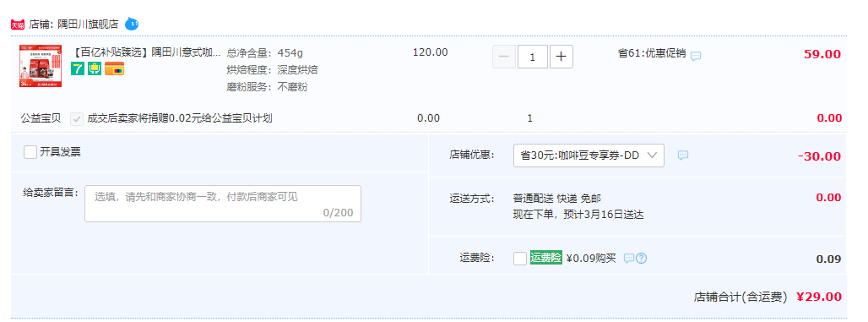
Task: Decrease the quantity with the minus button
Action: (x=504, y=57)
